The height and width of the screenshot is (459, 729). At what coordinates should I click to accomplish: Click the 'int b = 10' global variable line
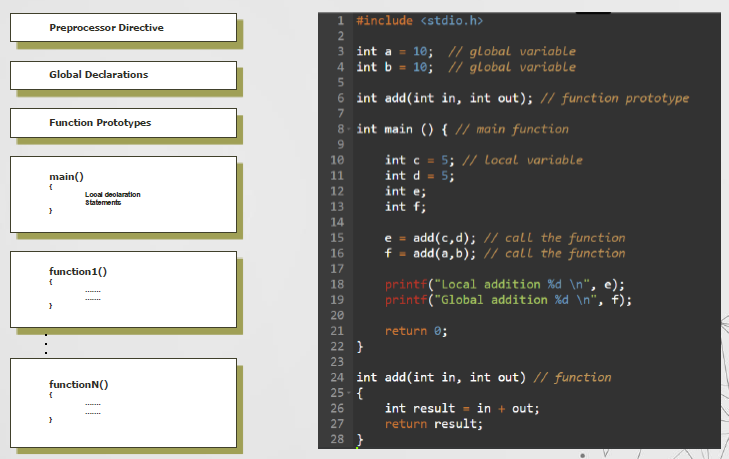pyautogui.click(x=393, y=67)
